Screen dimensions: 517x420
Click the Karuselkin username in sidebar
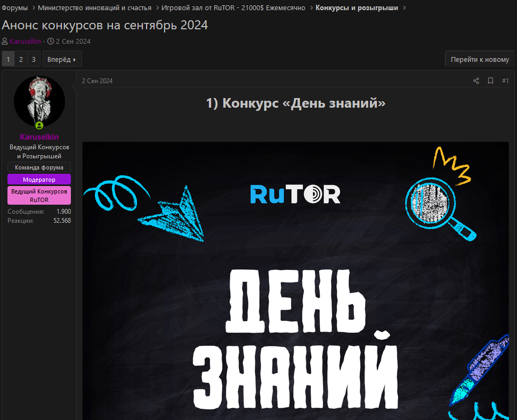(x=39, y=137)
